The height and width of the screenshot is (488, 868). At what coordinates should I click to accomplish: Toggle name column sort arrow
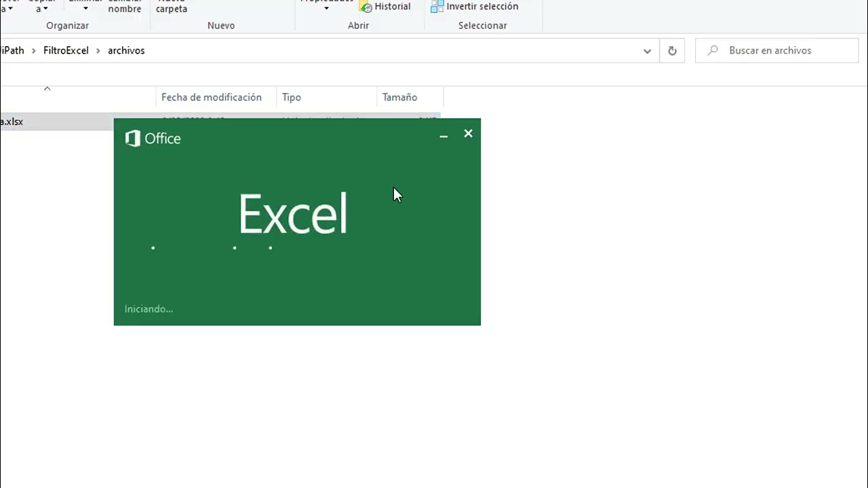[x=47, y=89]
